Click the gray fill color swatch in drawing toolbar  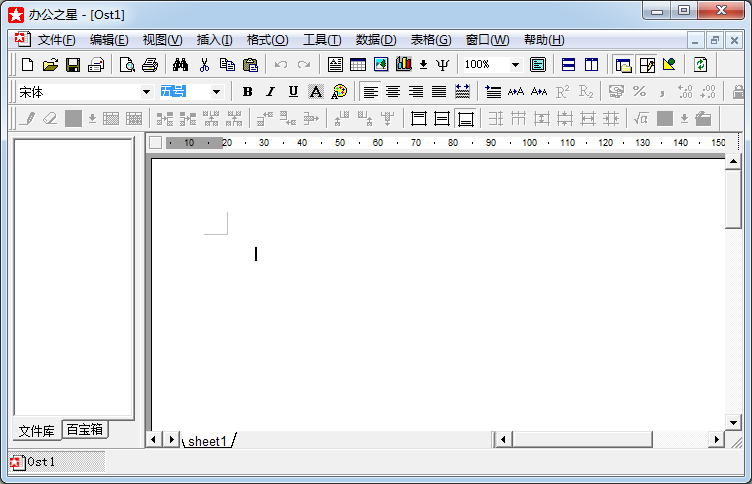click(x=73, y=118)
